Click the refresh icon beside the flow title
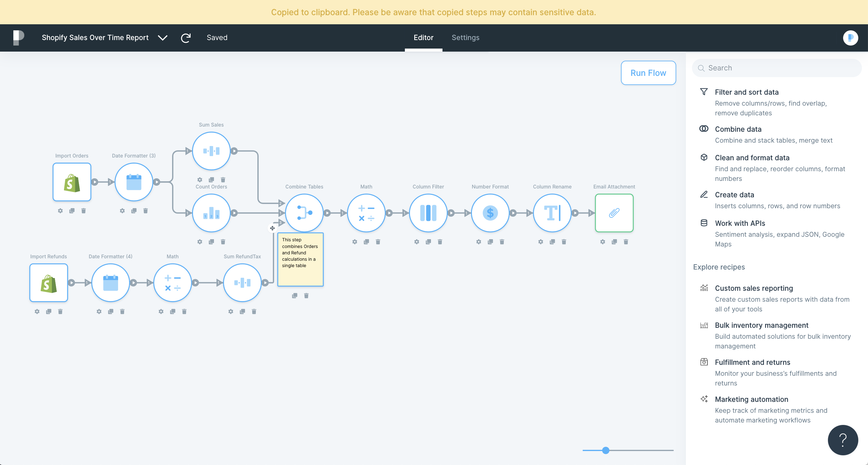The width and height of the screenshot is (868, 465). pyautogui.click(x=186, y=38)
